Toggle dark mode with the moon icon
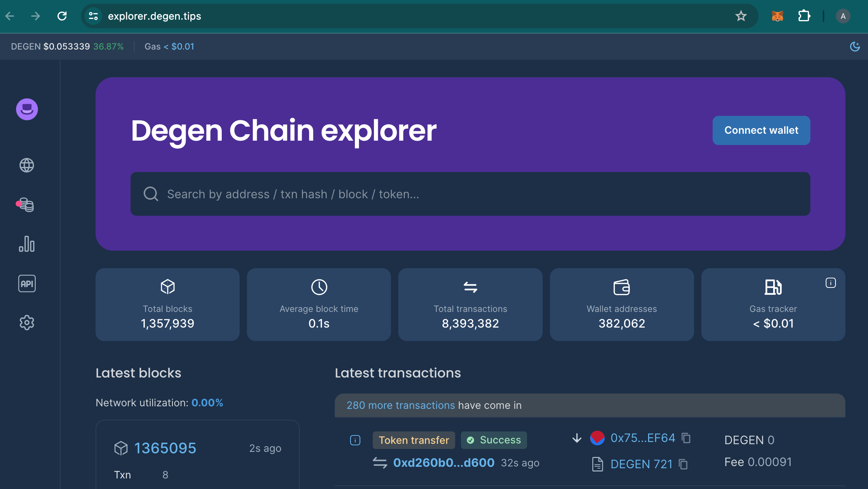The width and height of the screenshot is (868, 489). [855, 46]
